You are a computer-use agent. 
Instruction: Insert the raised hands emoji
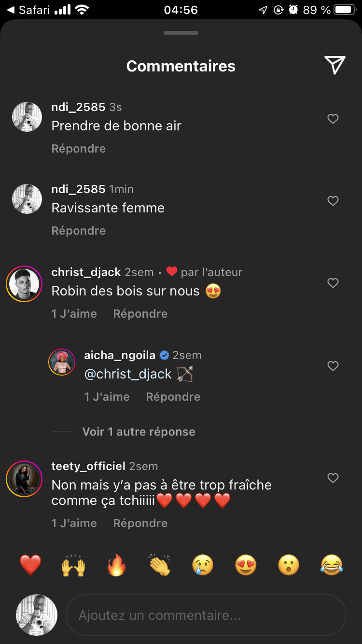tap(73, 565)
